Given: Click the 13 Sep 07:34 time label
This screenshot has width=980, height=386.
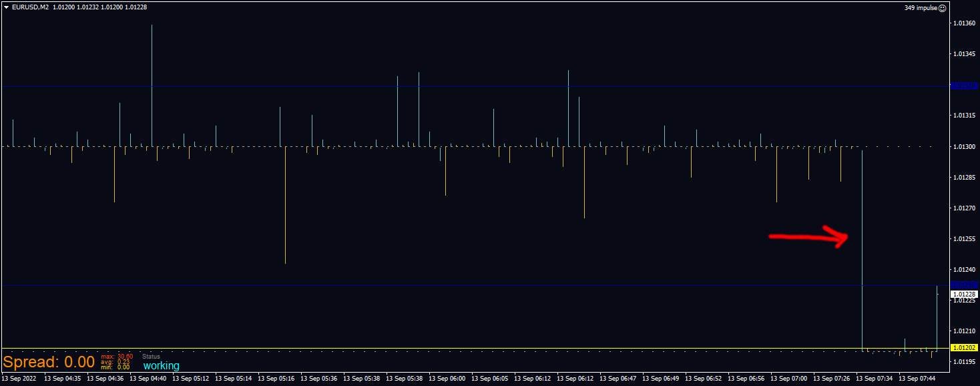Looking at the screenshot, I should pyautogui.click(x=875, y=379).
